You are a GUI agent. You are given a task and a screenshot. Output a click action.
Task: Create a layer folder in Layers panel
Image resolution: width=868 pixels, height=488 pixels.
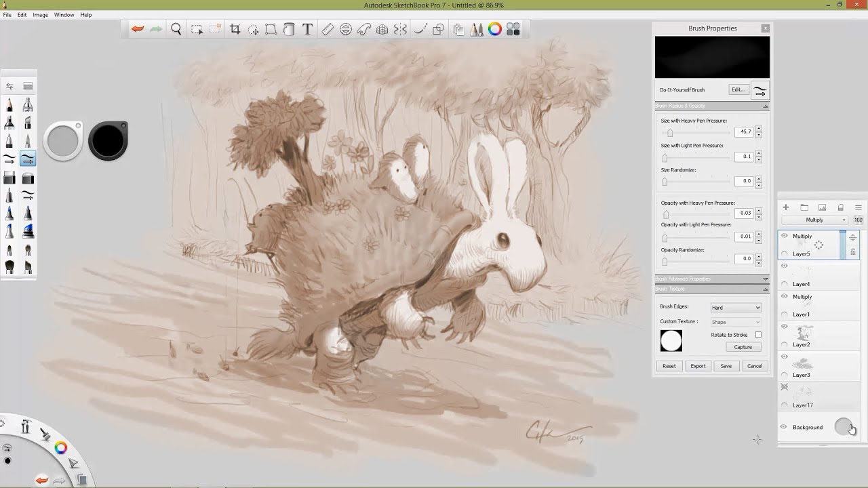pyautogui.click(x=804, y=207)
